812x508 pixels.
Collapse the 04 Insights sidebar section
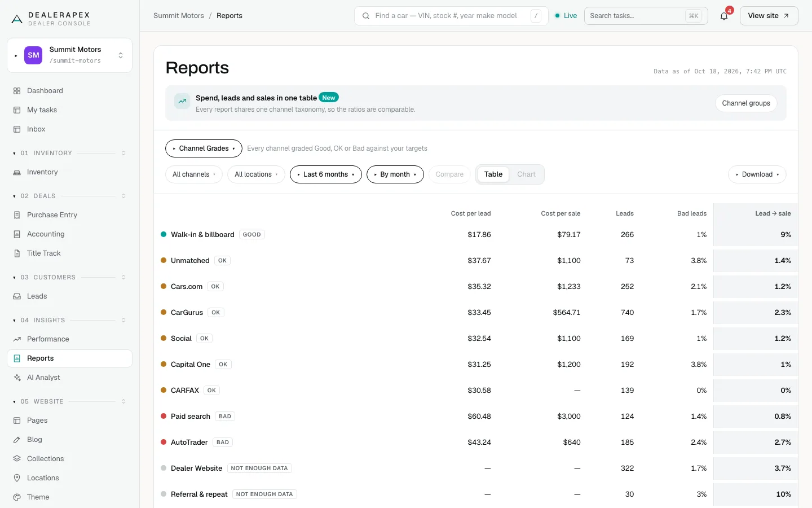point(69,320)
